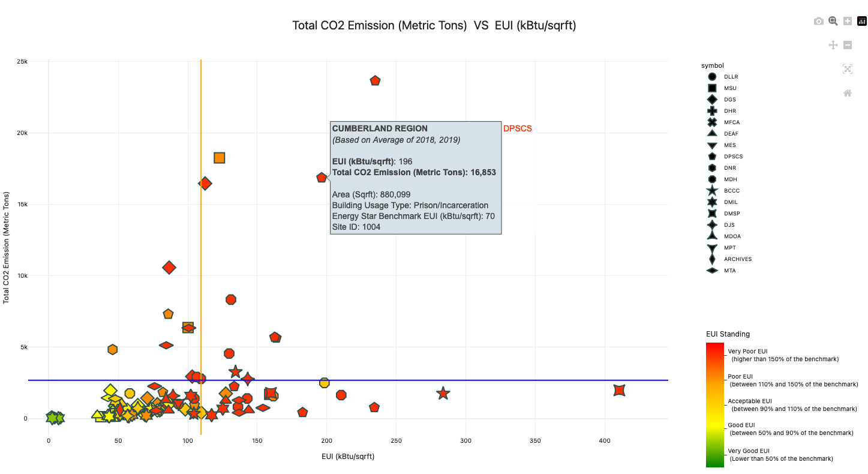Click the red star marker near EUI 284
Viewport: 868px width, 474px height.
pos(443,394)
